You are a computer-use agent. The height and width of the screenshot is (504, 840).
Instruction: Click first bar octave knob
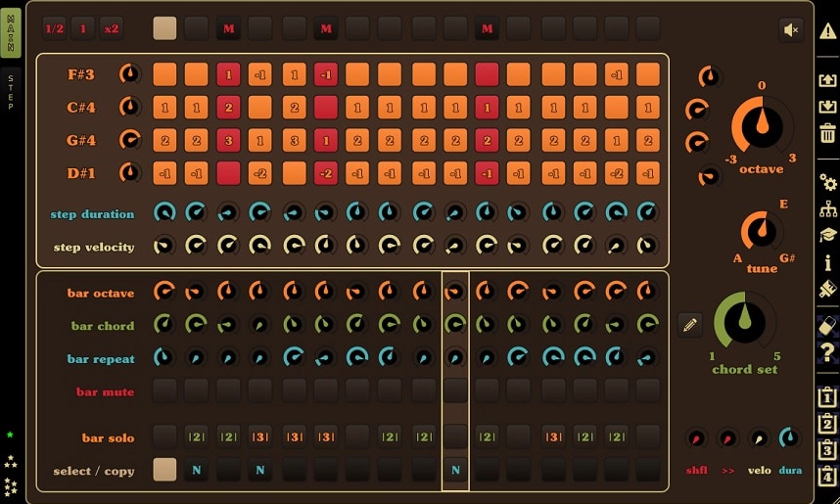click(164, 292)
